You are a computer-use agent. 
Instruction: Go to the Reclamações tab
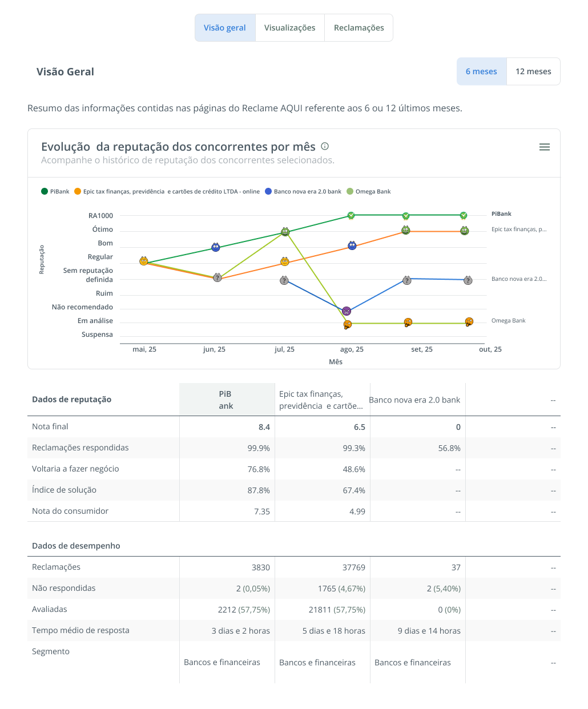[359, 28]
